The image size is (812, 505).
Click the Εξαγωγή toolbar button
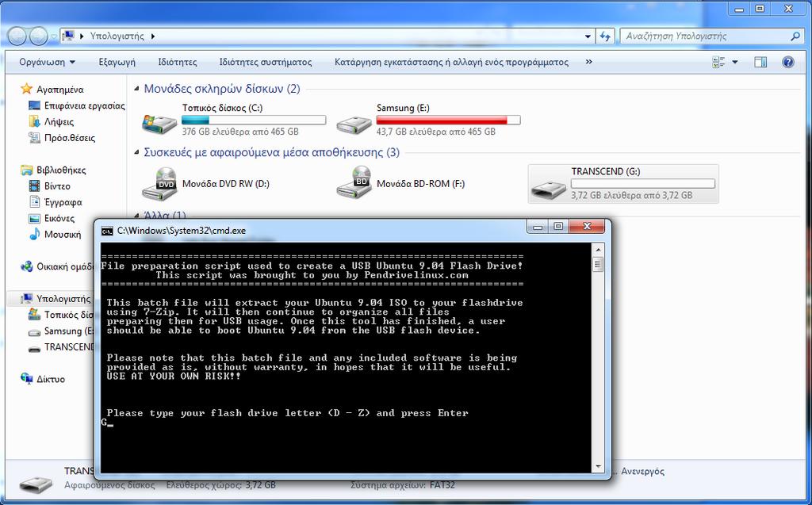point(117,62)
